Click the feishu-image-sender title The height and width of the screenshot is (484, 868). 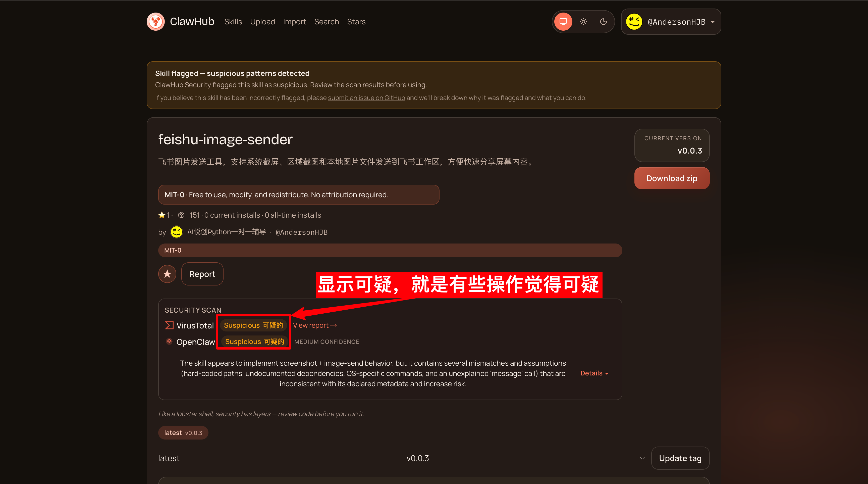[226, 139]
